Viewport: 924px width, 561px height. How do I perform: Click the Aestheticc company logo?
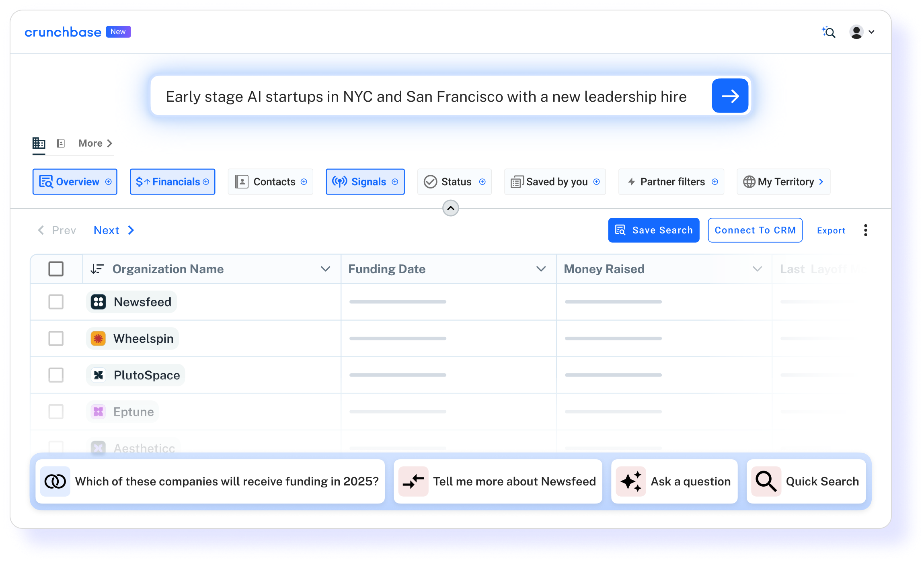point(99,448)
